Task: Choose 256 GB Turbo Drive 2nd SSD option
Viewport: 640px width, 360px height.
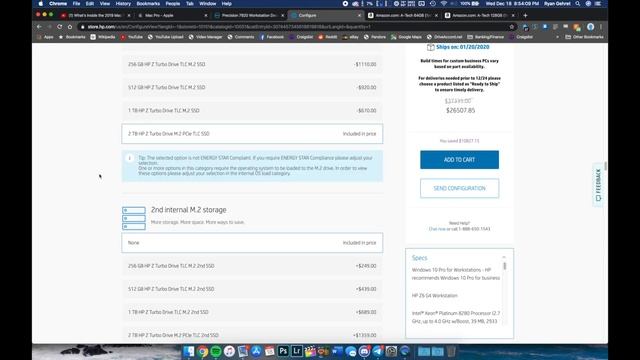Action: click(252, 266)
